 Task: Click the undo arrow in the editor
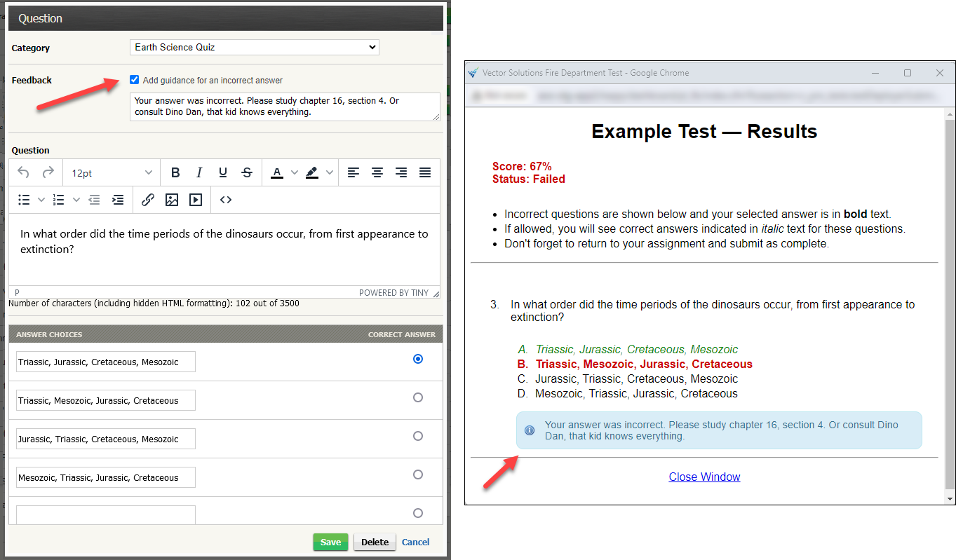[x=22, y=172]
